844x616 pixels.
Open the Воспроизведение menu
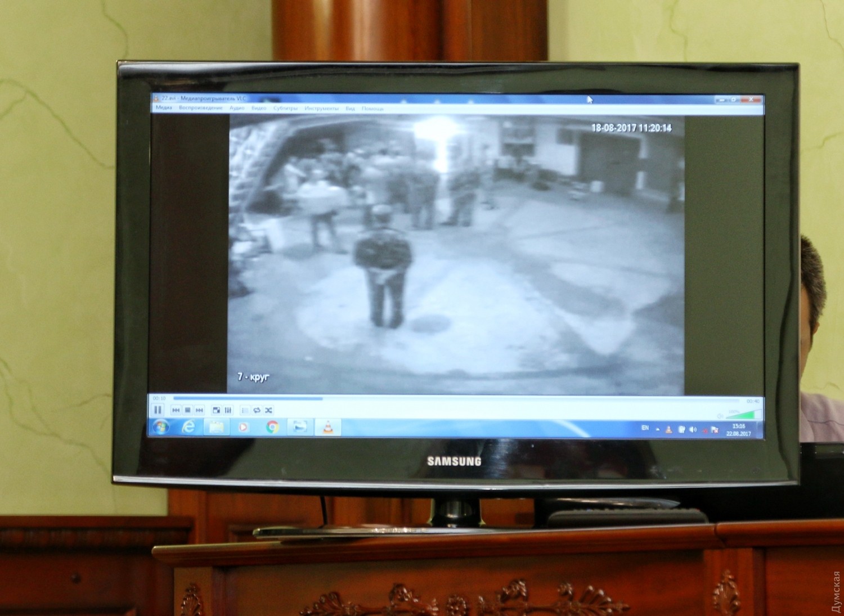click(x=200, y=107)
